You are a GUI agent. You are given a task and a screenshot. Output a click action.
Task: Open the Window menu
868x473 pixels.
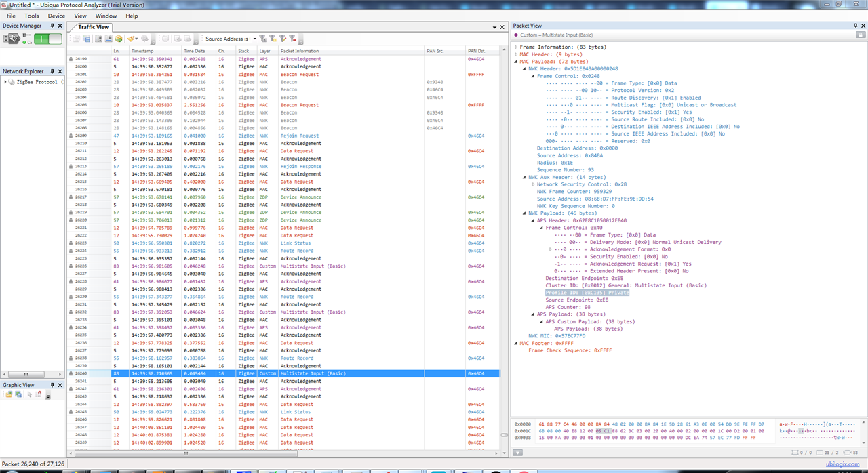[x=106, y=16]
